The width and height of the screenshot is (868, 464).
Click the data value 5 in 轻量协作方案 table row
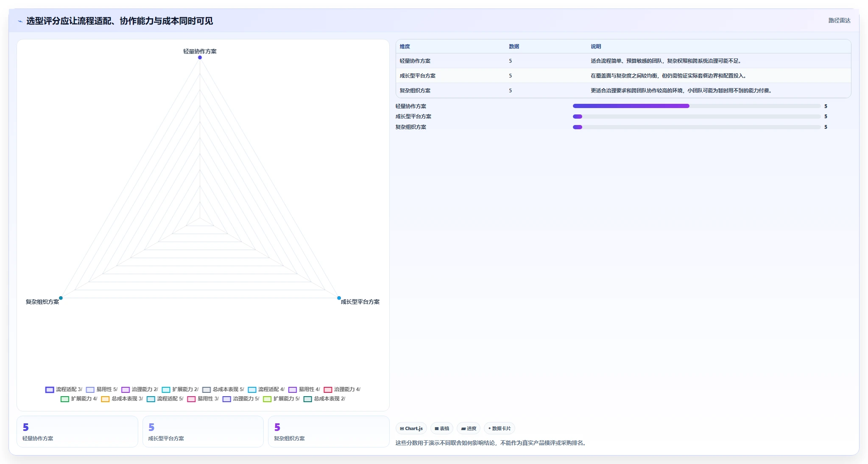click(510, 61)
